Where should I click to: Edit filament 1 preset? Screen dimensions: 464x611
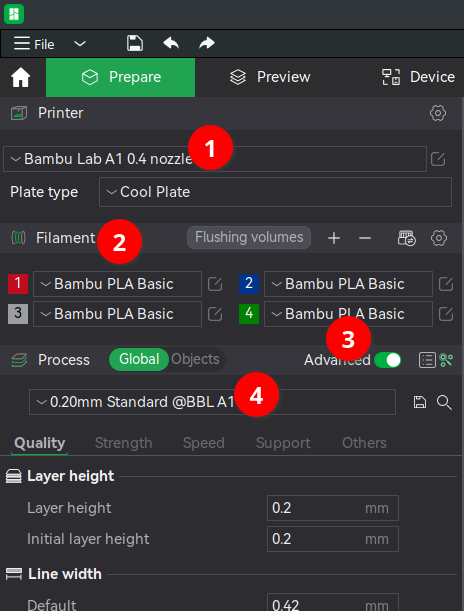[215, 284]
